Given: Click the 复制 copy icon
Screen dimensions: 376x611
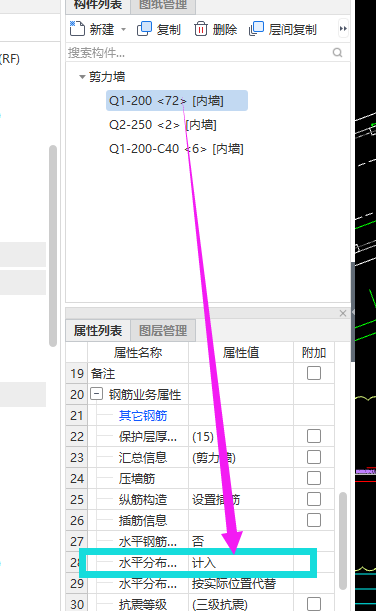Looking at the screenshot, I should [144, 29].
